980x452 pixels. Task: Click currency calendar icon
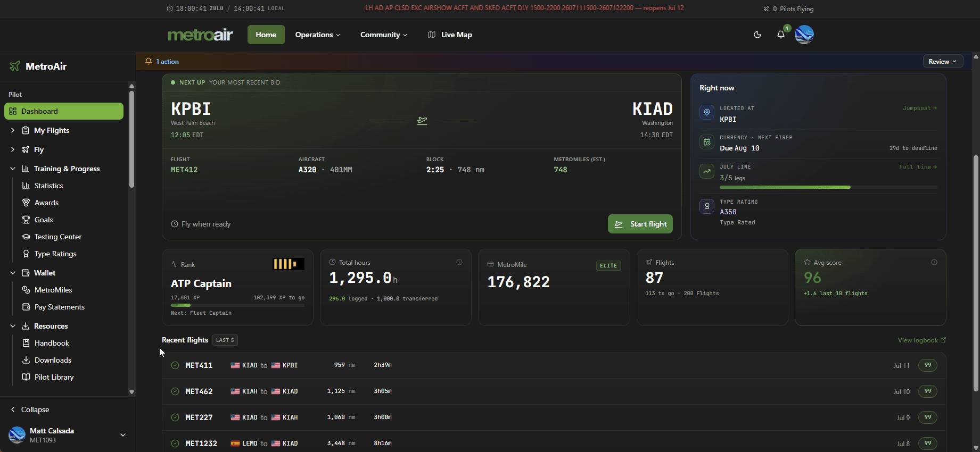707,142
